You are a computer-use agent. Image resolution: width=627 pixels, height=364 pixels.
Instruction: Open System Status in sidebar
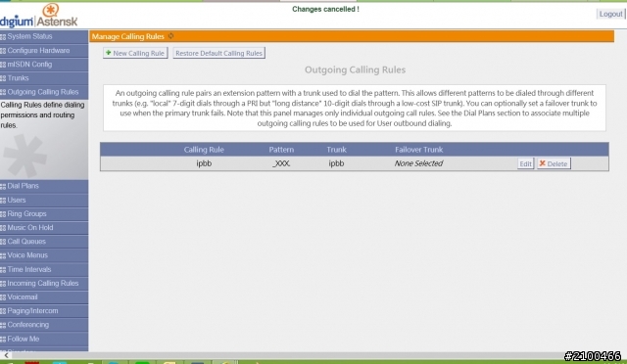(44, 36)
